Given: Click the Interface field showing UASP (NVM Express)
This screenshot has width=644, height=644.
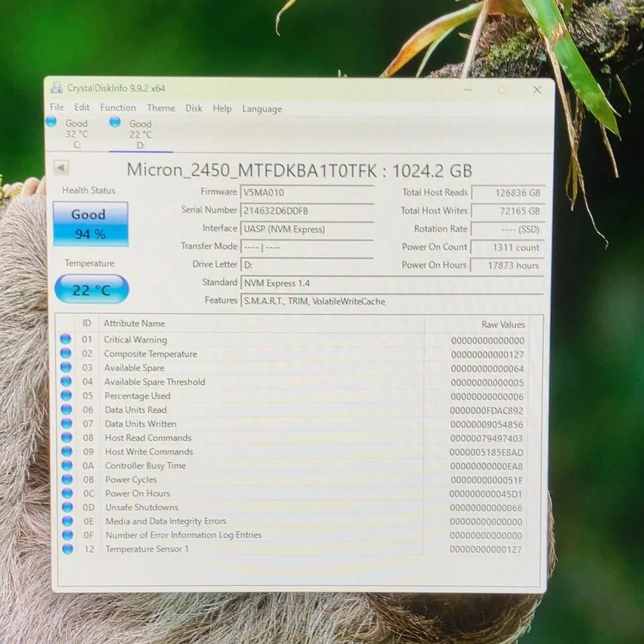Looking at the screenshot, I should point(307,229).
